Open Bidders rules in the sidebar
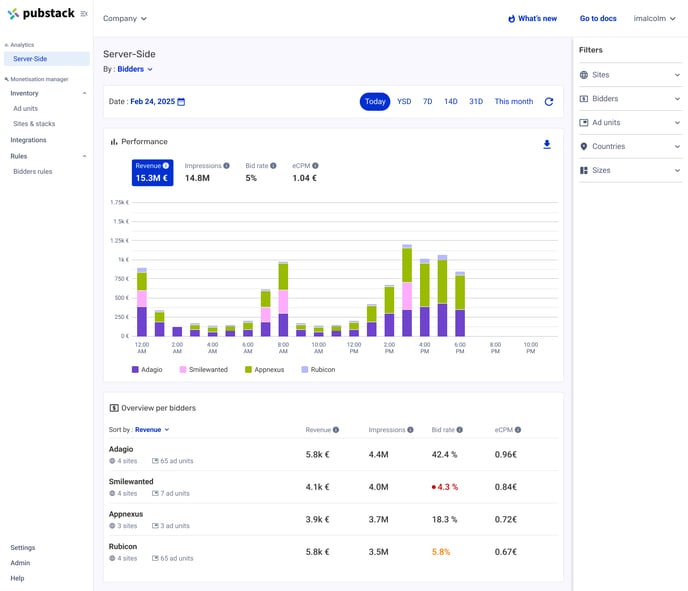The width and height of the screenshot is (688, 591). point(33,172)
